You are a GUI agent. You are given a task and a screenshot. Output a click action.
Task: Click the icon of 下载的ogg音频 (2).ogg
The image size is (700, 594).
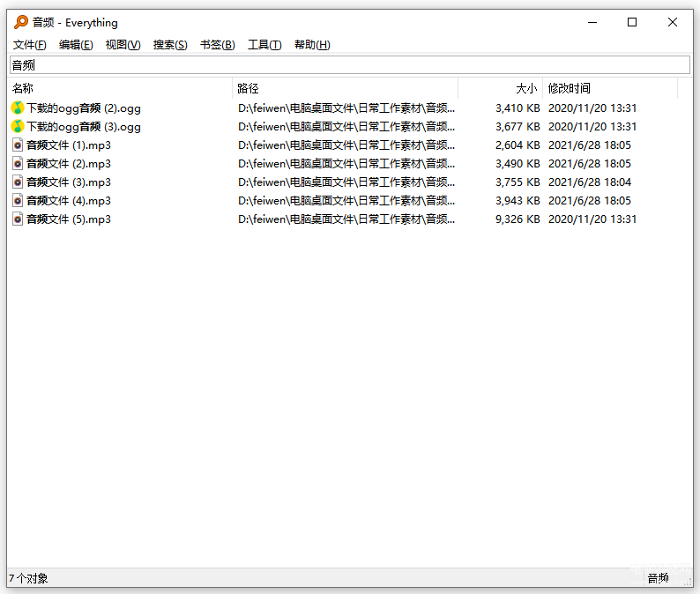[18, 108]
